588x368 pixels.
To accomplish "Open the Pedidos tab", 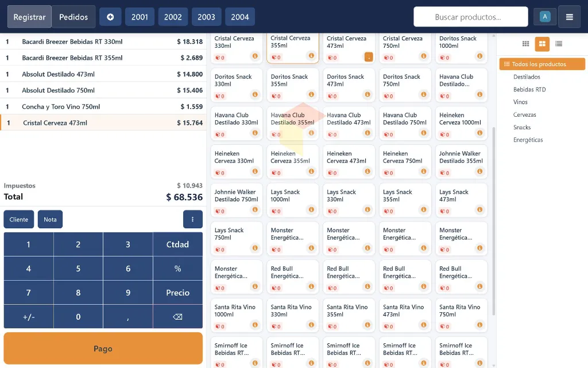I will pyautogui.click(x=73, y=17).
